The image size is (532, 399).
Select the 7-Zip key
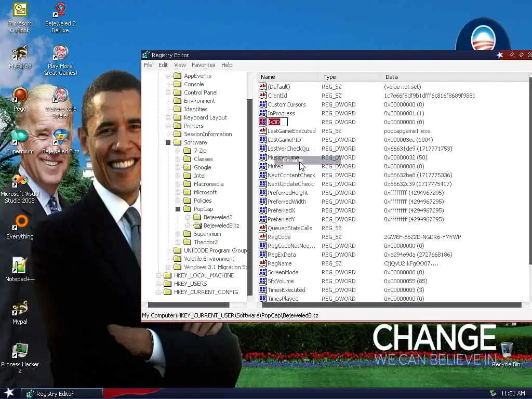point(200,151)
